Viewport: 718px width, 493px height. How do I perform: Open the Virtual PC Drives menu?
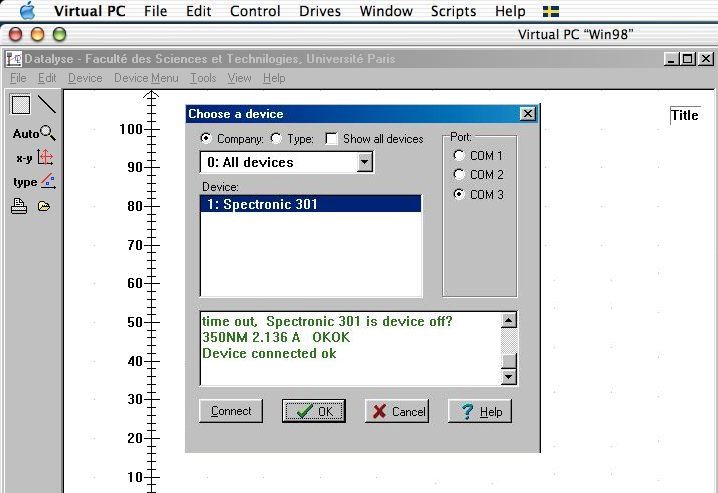click(x=320, y=11)
